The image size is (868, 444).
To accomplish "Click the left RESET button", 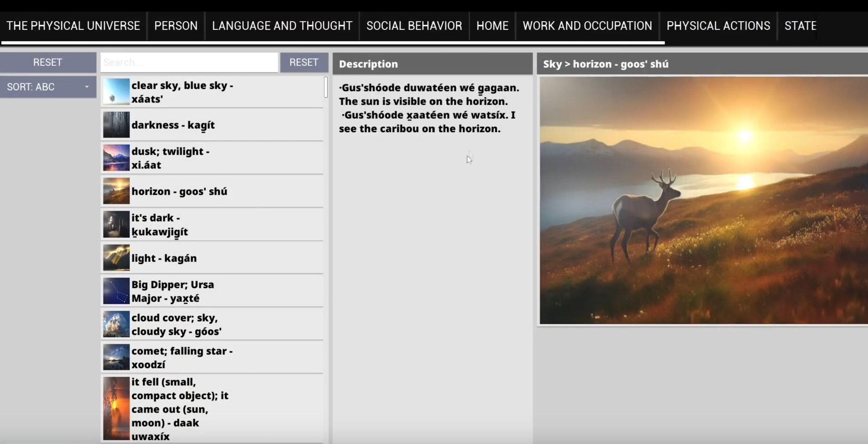I will click(47, 62).
